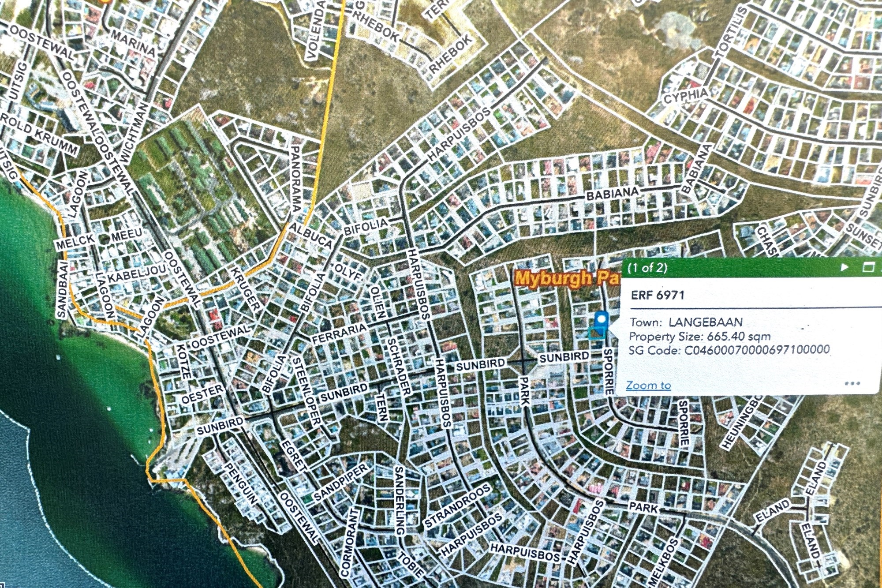
Task: Click the PENGUIN street label
Action: (x=240, y=483)
